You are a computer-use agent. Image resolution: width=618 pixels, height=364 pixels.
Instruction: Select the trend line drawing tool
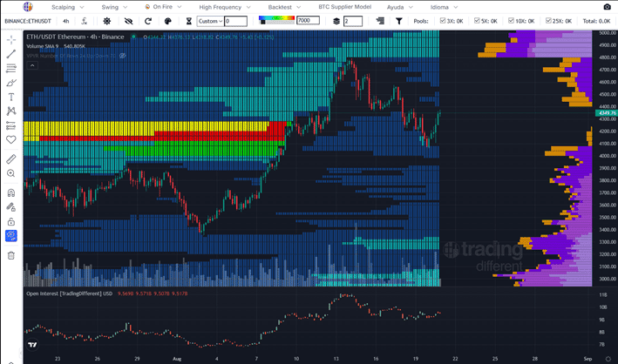click(x=11, y=54)
